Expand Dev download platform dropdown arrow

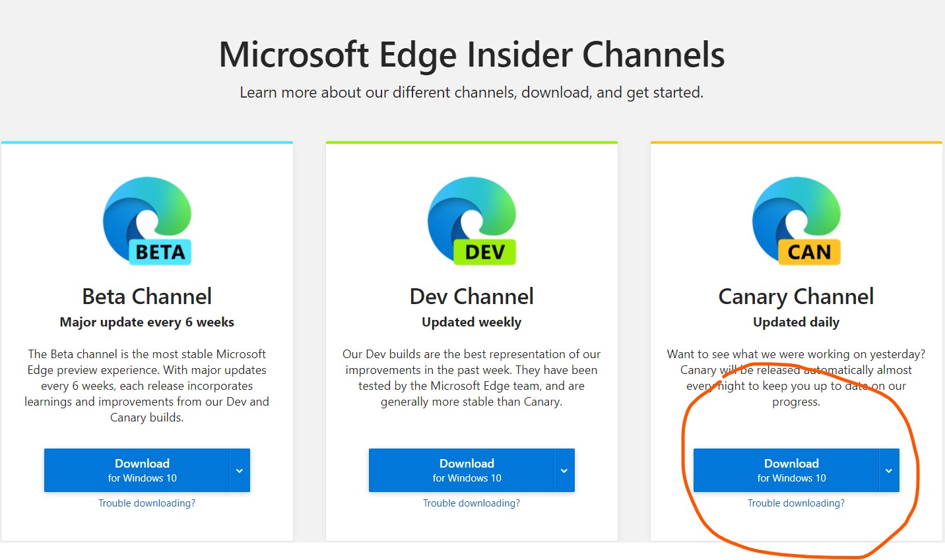564,470
